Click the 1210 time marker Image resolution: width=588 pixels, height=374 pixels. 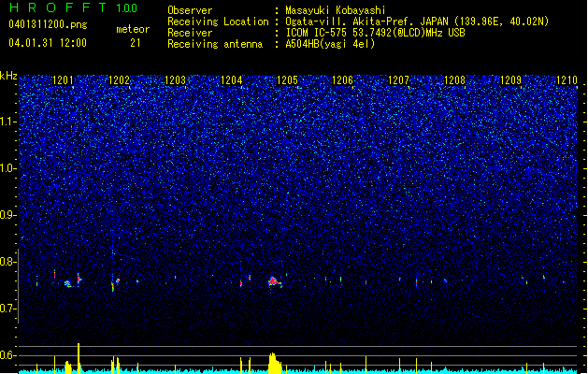tap(566, 80)
